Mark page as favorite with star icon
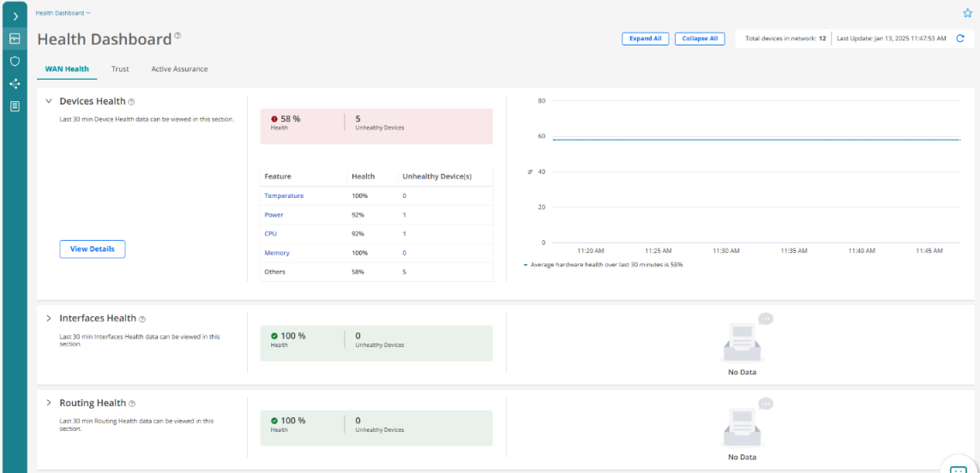Viewport: 980px width, 473px height. tap(967, 13)
